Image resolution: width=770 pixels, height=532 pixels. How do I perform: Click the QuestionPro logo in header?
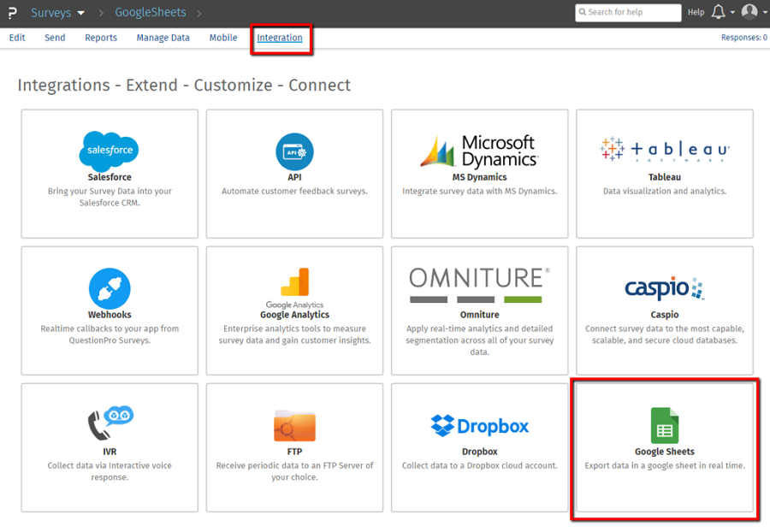(13, 13)
